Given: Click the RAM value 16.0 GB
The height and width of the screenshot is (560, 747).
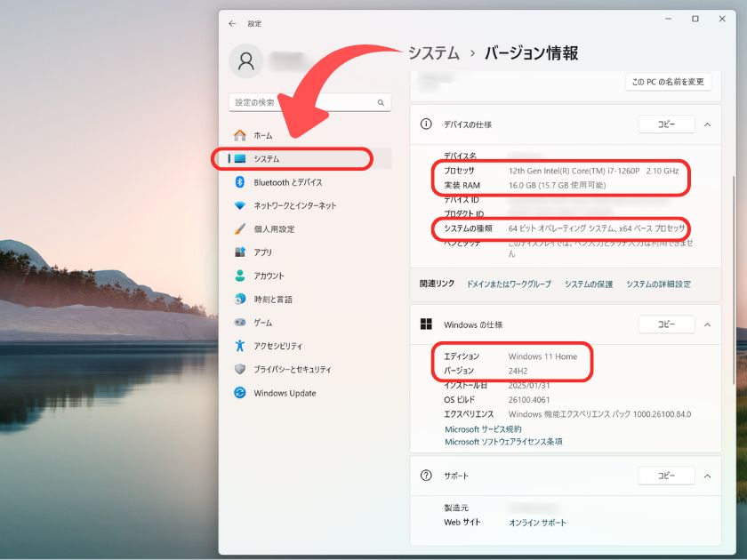Looking at the screenshot, I should click(x=557, y=185).
